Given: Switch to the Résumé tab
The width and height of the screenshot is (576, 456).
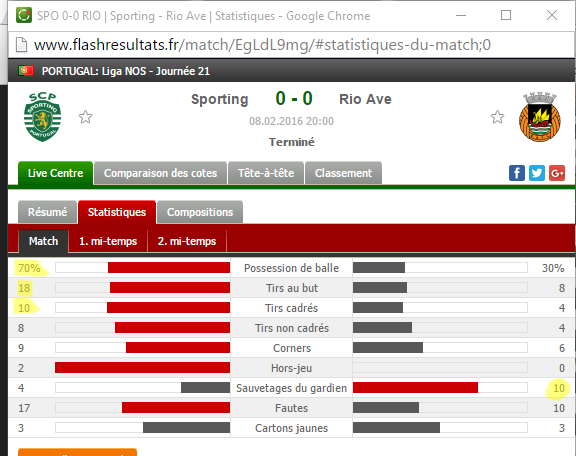Looking at the screenshot, I should [47, 212].
